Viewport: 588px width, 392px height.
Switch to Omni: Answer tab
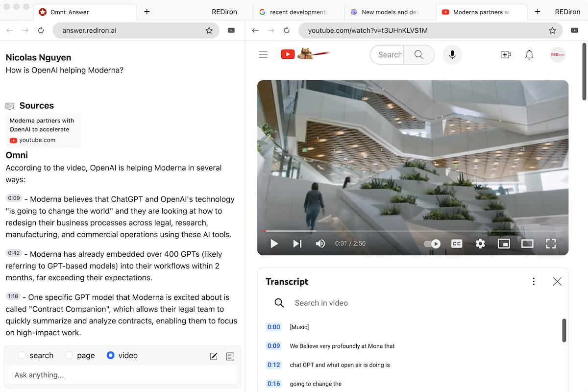86,12
